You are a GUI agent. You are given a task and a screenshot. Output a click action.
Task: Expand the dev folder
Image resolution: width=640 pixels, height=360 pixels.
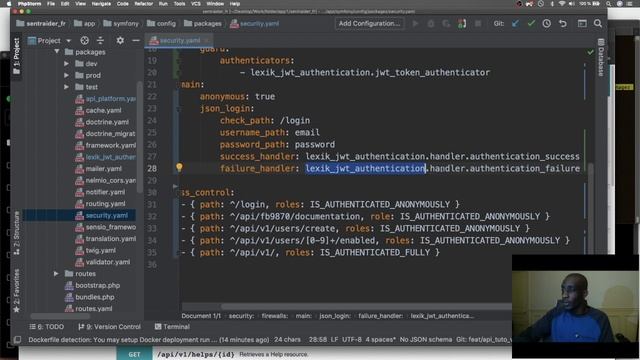66,64
